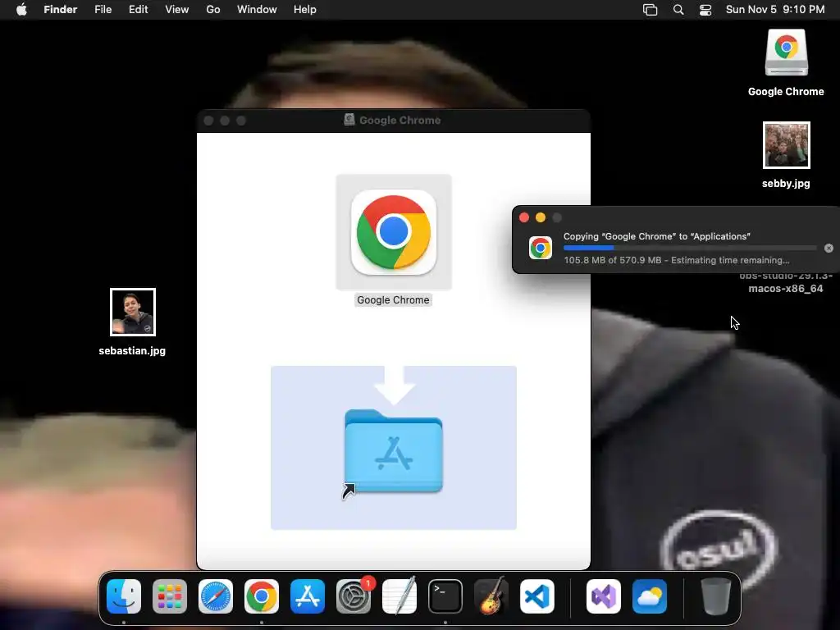The height and width of the screenshot is (630, 840).
Task: Click Copying Google Chrome to Applications text
Action: (657, 236)
